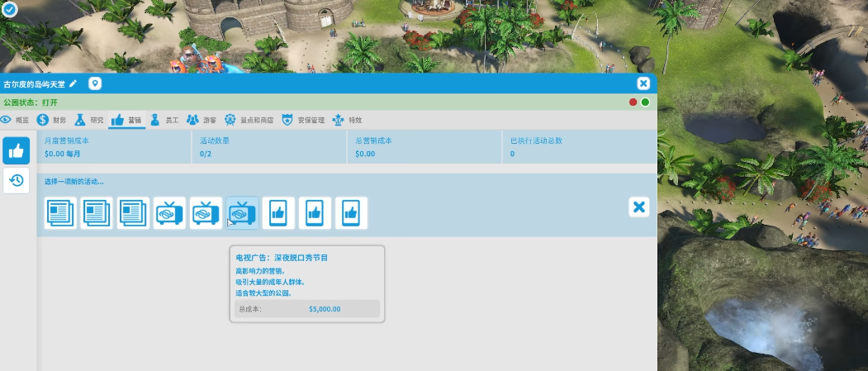Click the 已执行活动总数 label
Viewport: 868px width, 371px height.
click(537, 140)
